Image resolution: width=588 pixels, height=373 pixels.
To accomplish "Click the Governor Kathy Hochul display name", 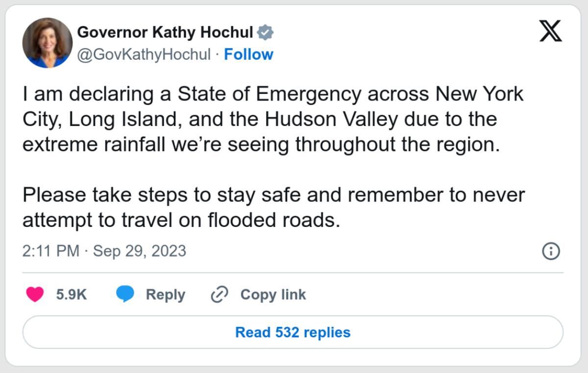I will [x=165, y=32].
